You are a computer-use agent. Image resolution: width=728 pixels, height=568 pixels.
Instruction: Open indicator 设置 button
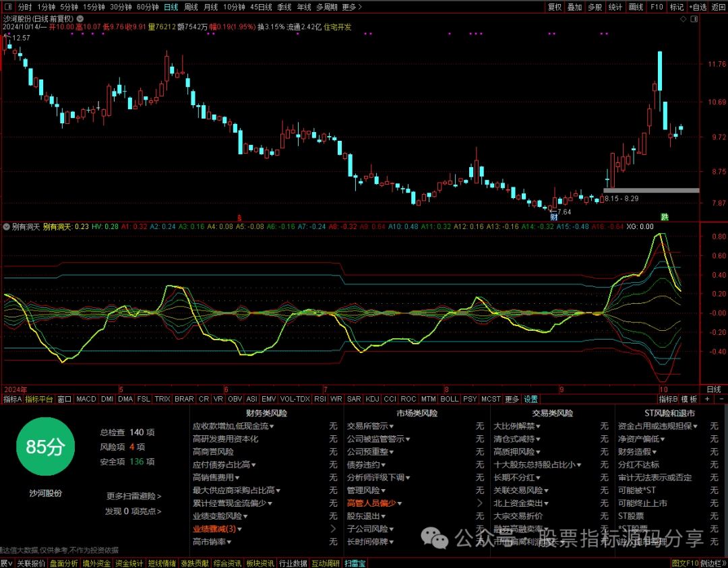click(x=530, y=399)
